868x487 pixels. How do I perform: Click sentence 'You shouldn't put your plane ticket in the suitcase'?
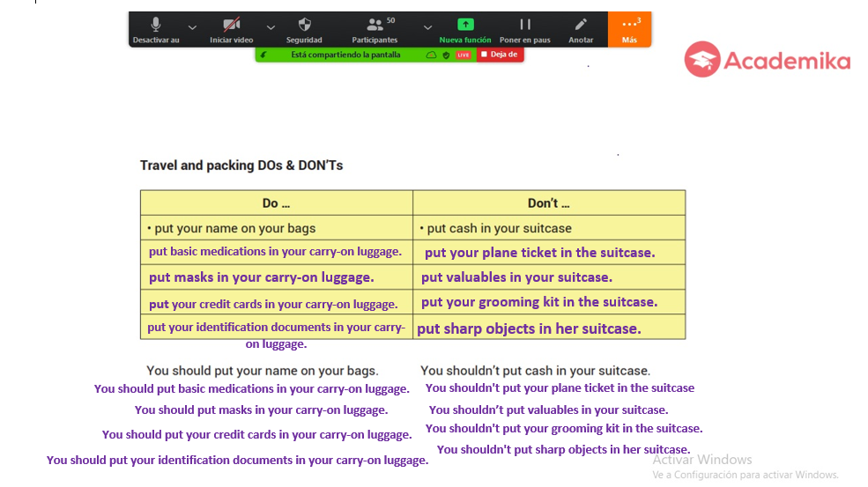click(x=560, y=388)
